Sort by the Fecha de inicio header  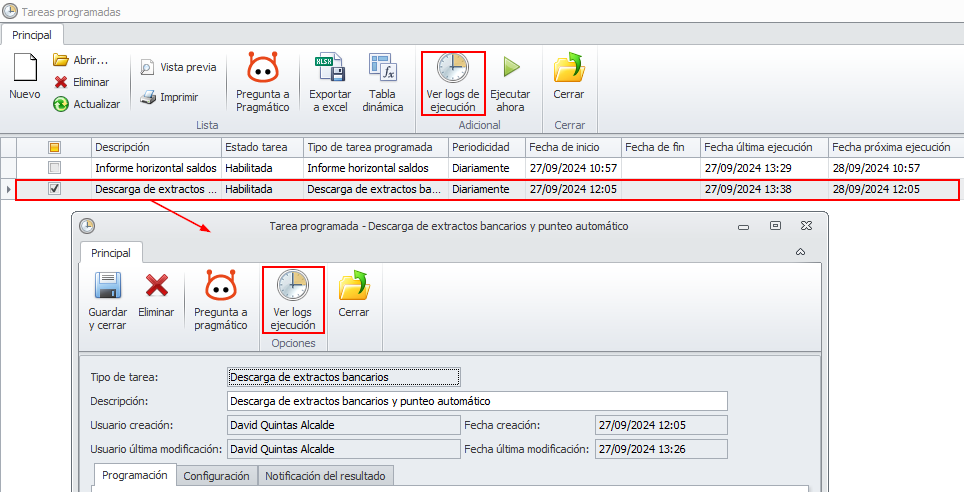(x=574, y=147)
